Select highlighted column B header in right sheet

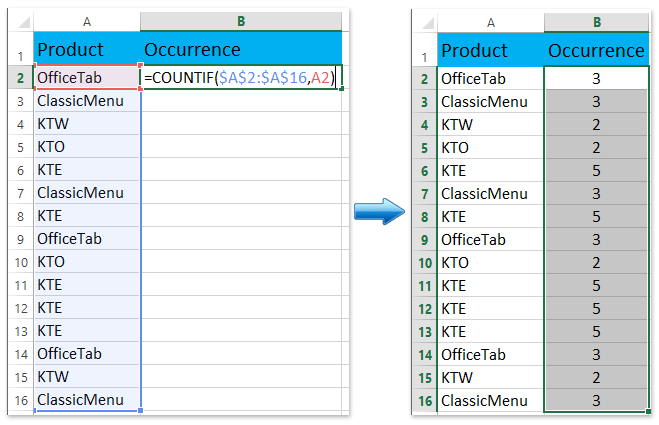pyautogui.click(x=597, y=21)
